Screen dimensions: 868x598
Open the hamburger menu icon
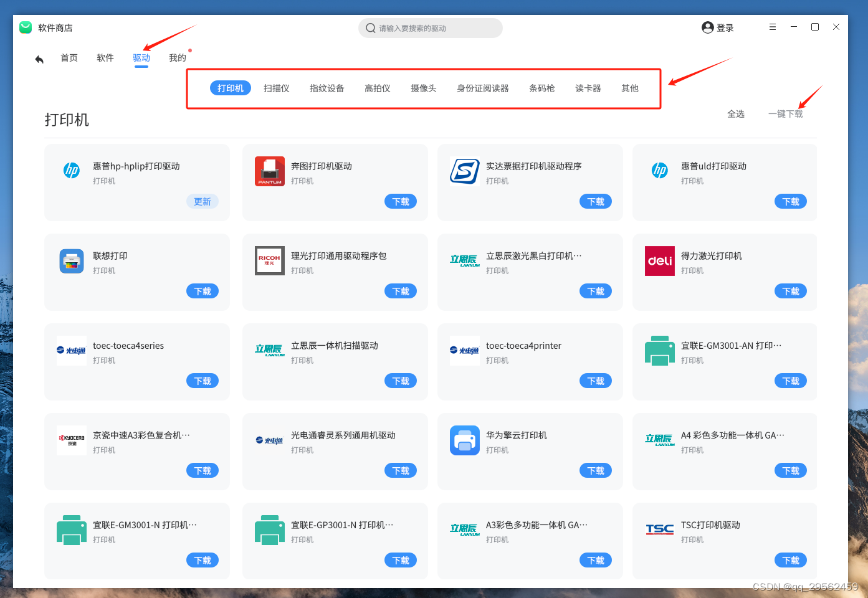pyautogui.click(x=773, y=27)
